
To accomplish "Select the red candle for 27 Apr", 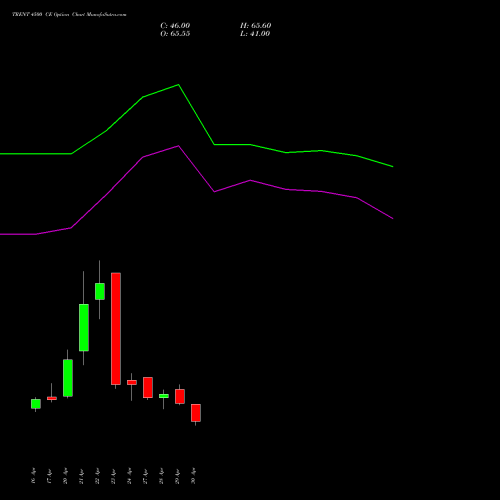I will pyautogui.click(x=148, y=387).
